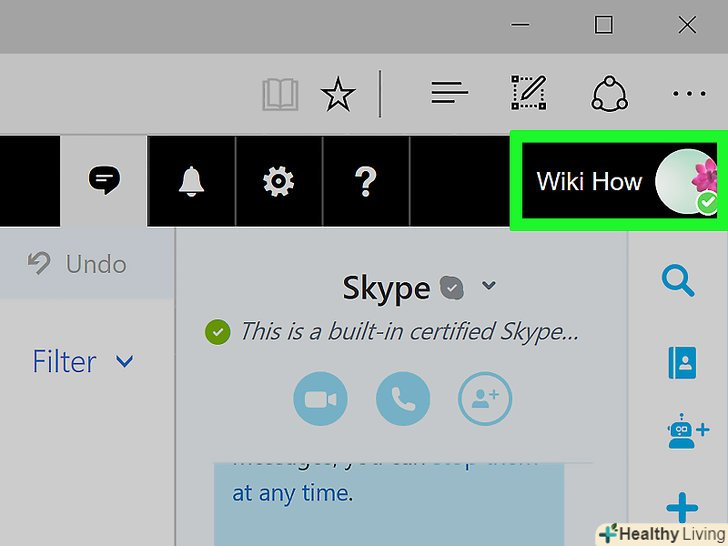Maximize the browser window
This screenshot has width=728, height=546.
(x=603, y=25)
